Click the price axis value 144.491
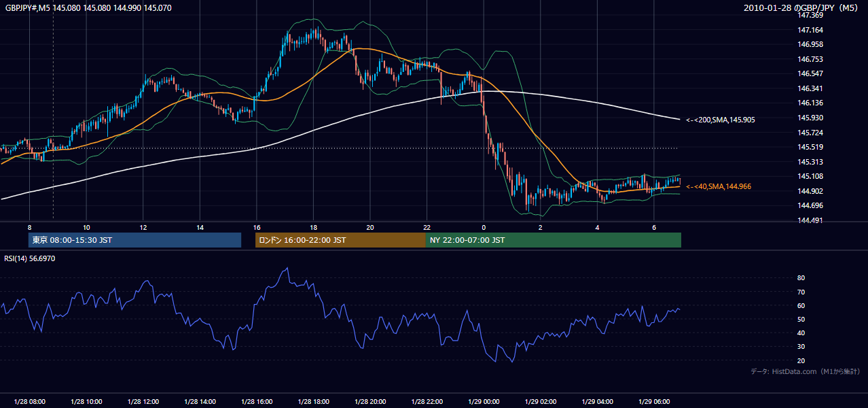Viewport: 868px width, 408px height. 810,220
